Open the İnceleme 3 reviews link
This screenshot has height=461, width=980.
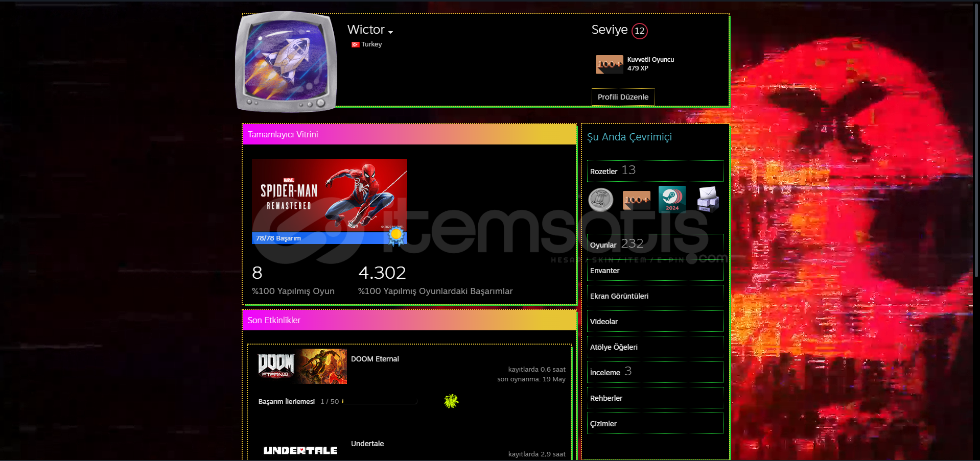[656, 372]
